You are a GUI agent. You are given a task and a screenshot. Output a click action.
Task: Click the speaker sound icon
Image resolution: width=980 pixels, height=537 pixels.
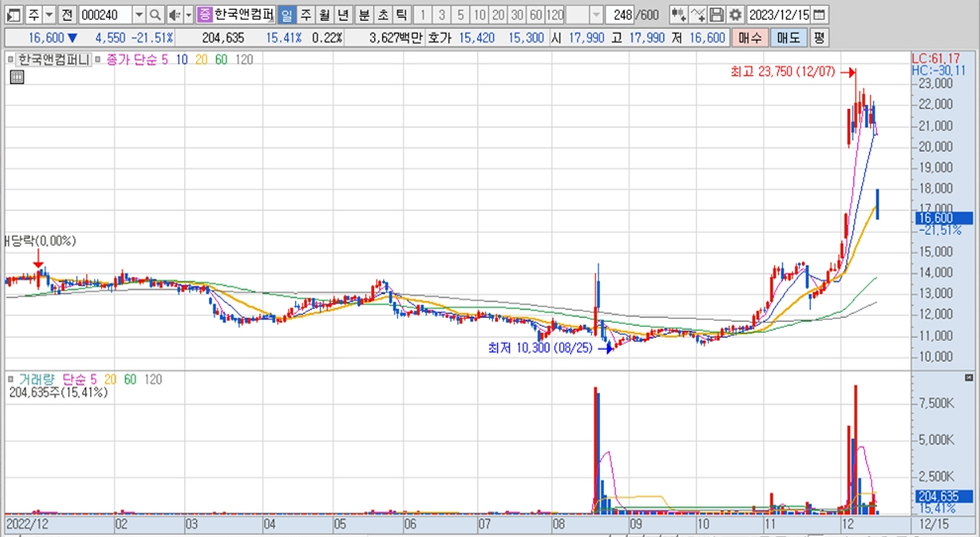pyautogui.click(x=173, y=15)
